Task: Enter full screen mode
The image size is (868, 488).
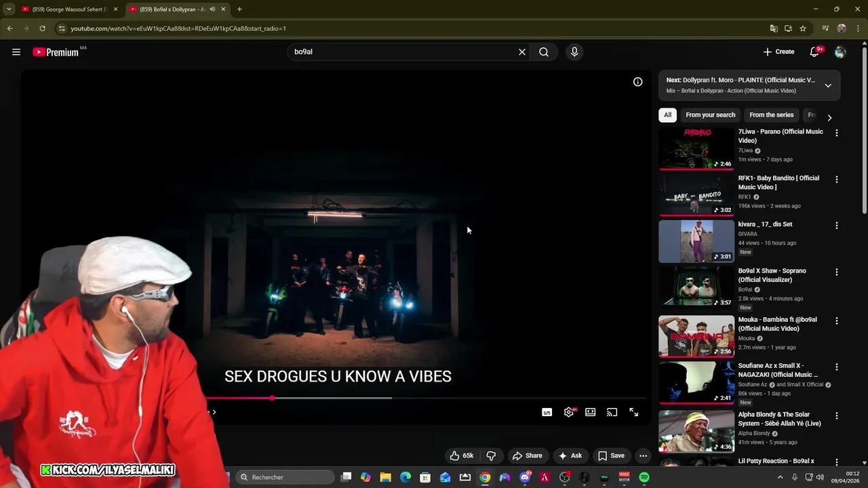Action: (634, 412)
